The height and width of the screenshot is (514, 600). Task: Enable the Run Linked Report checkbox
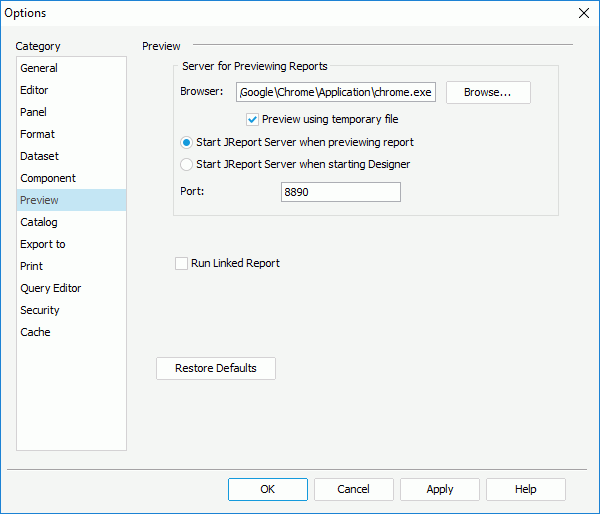[181, 263]
